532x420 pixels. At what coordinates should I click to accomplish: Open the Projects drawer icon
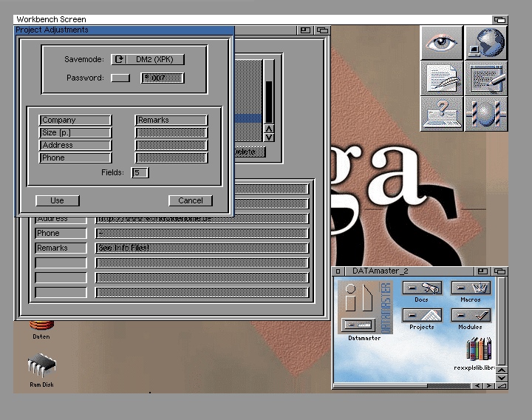421,316
